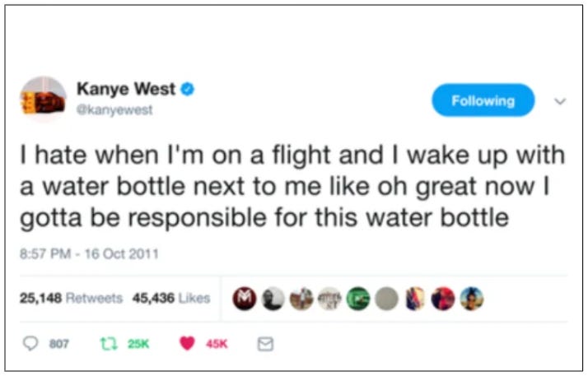Click the plain gray liker avatar
Image resolution: width=588 pixels, height=376 pixels.
coord(386,299)
